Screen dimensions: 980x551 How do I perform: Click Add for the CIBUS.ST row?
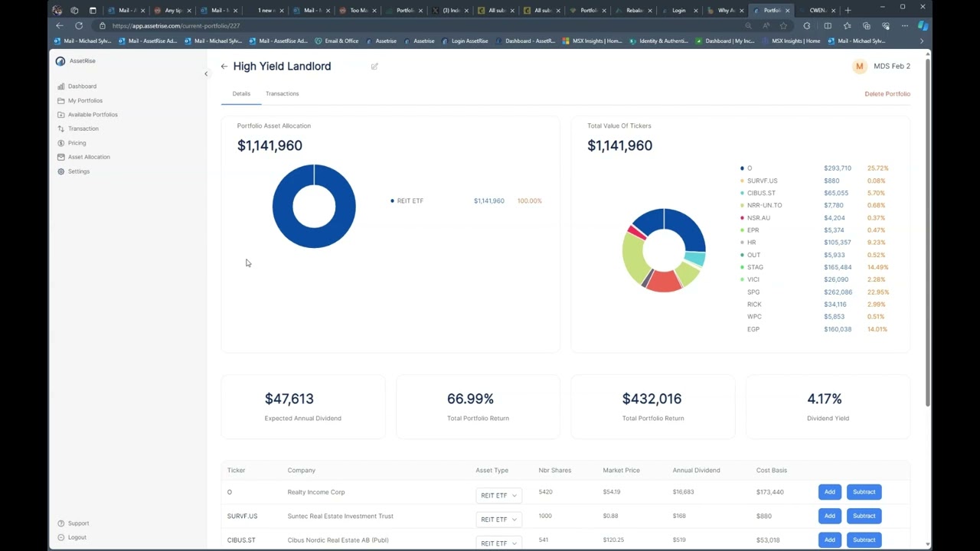click(829, 540)
